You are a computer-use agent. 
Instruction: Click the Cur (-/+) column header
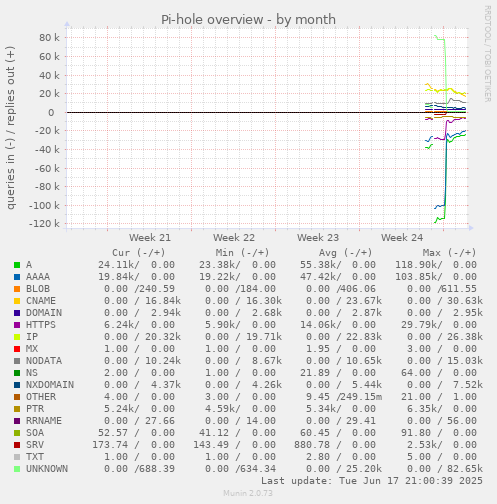point(139,253)
